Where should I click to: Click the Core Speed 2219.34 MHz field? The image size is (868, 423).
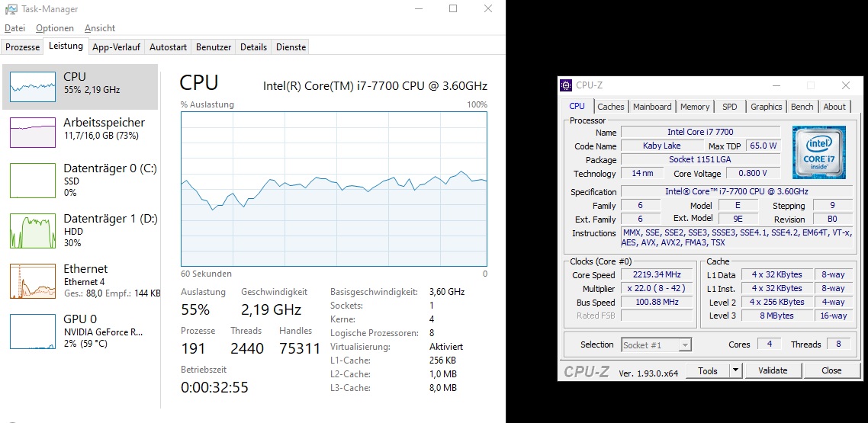pos(657,275)
